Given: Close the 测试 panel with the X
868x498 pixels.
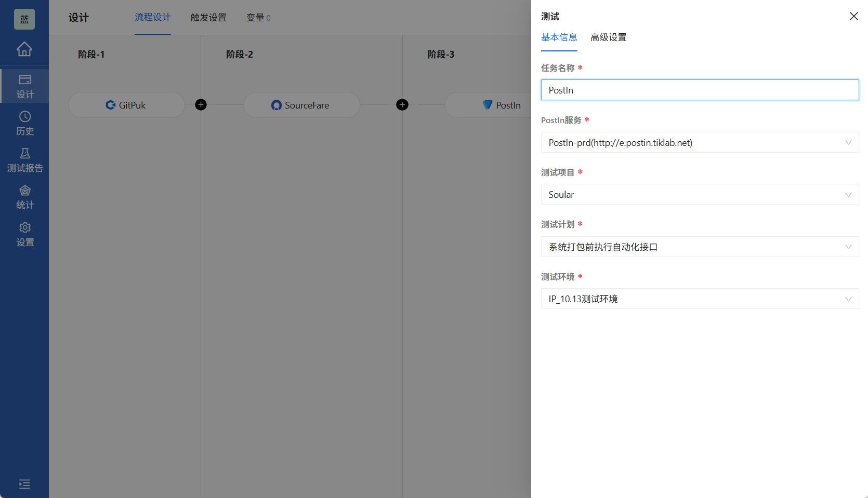Looking at the screenshot, I should (853, 16).
